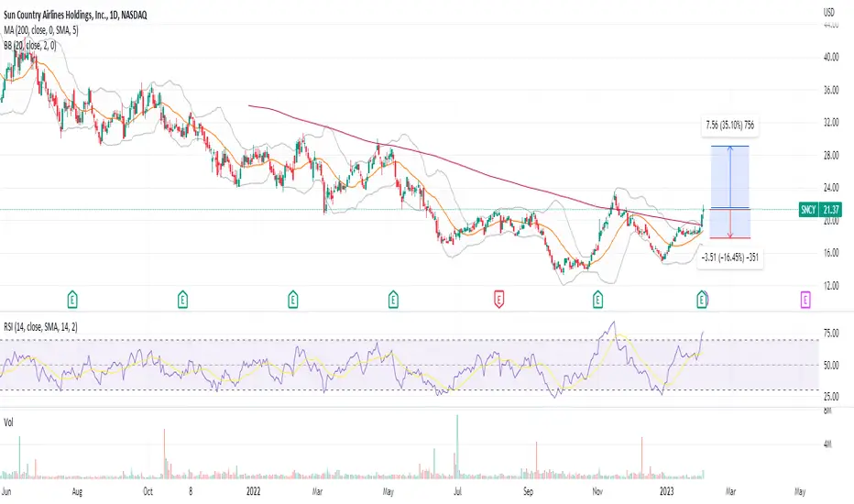Image resolution: width=854 pixels, height=504 pixels.
Task: Click the SNCY 21.37 price label
Action: 820,209
